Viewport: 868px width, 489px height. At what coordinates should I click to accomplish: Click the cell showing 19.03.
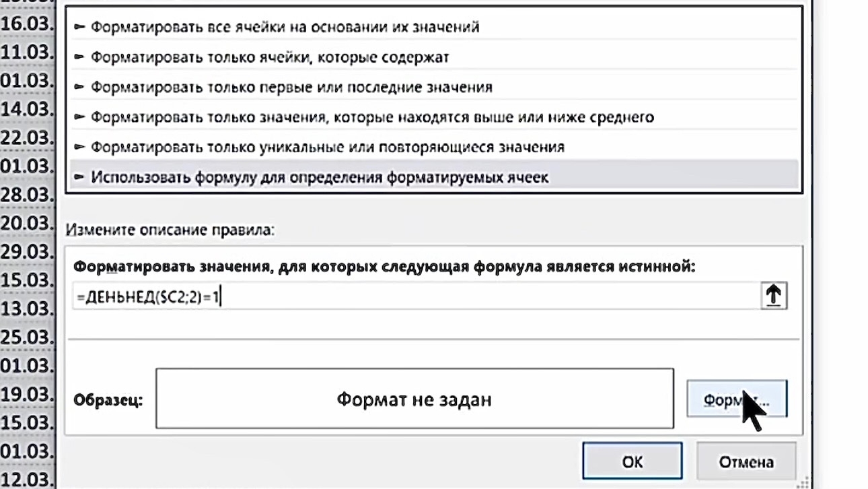pyautogui.click(x=27, y=394)
